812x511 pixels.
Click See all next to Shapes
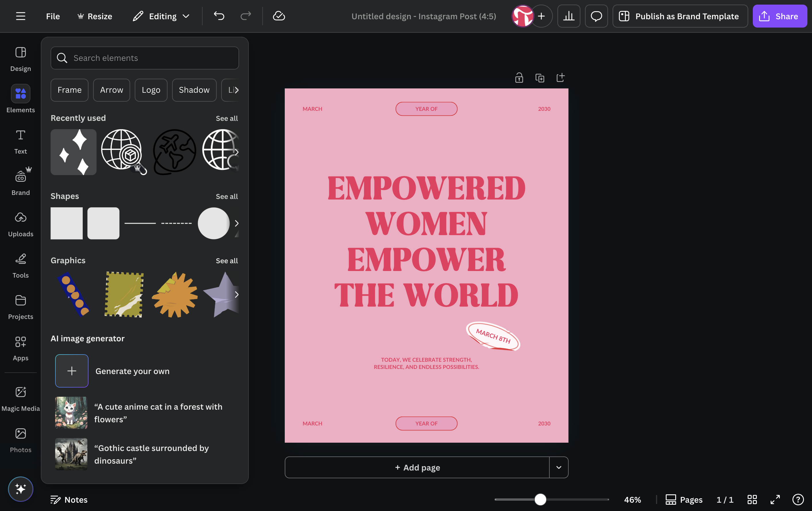click(227, 196)
